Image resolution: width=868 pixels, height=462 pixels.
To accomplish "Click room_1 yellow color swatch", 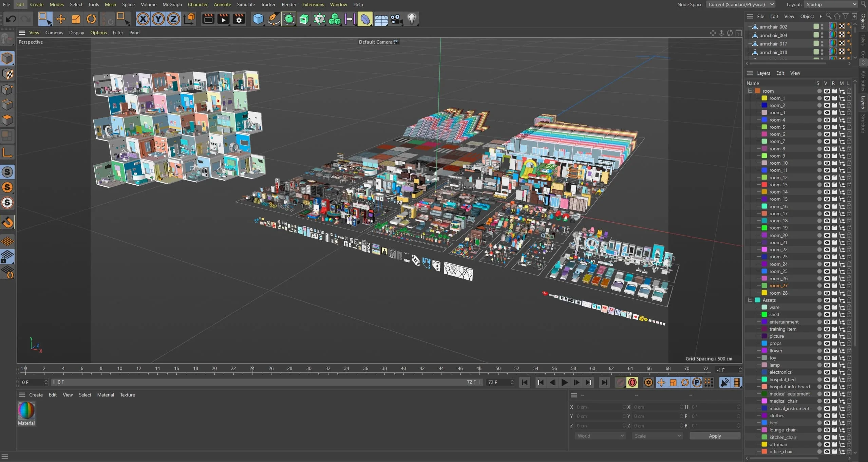I will point(765,98).
